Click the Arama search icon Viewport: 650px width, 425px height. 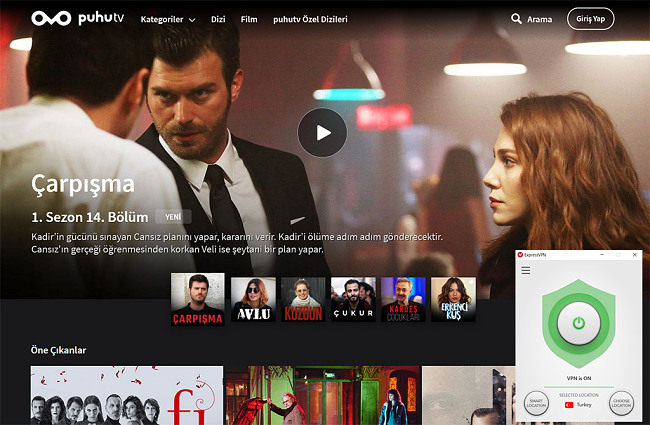(x=516, y=19)
